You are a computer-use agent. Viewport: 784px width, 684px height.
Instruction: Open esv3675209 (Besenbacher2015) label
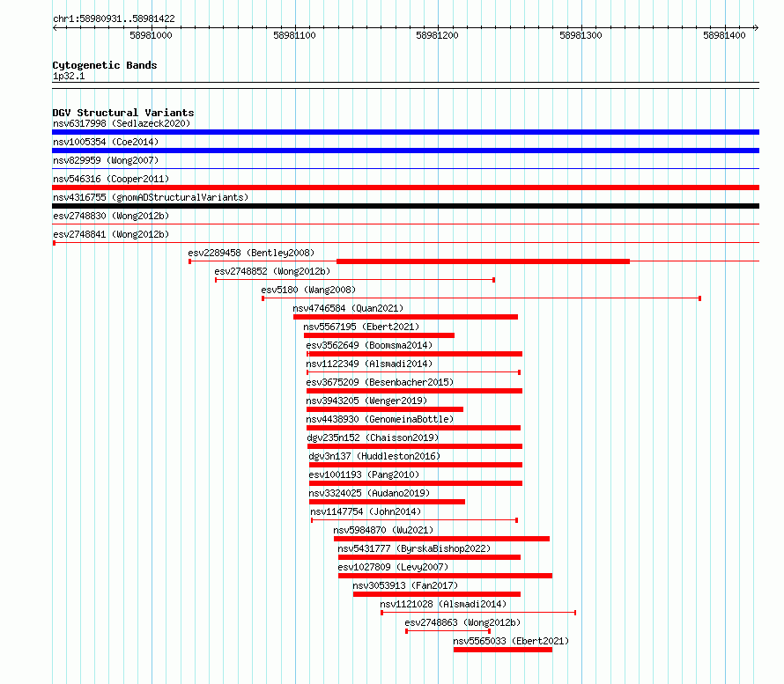click(x=380, y=382)
